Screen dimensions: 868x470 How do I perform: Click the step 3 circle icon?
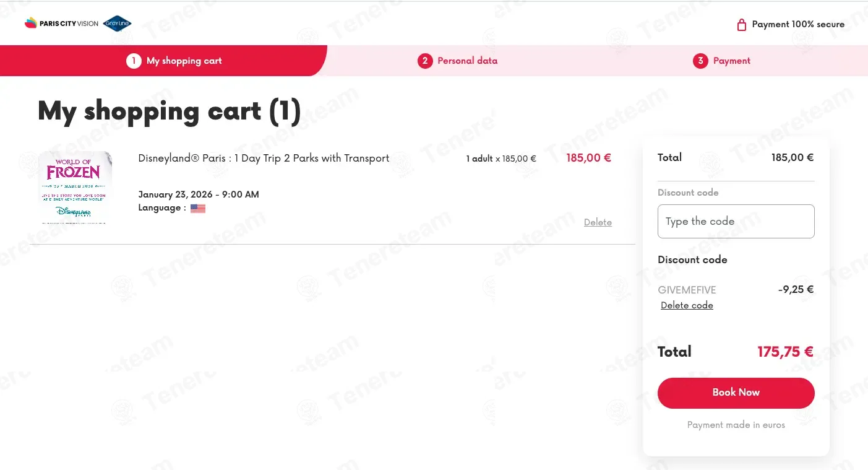[700, 61]
